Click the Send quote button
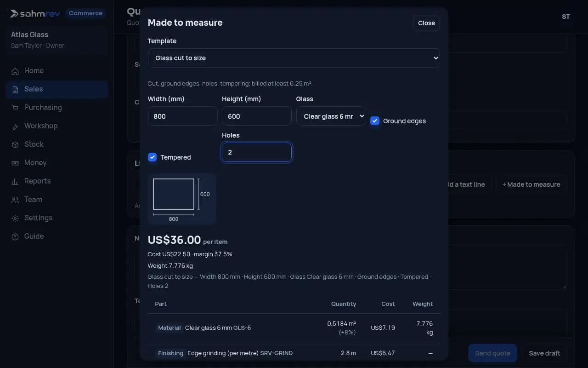The width and height of the screenshot is (588, 368). tap(492, 353)
